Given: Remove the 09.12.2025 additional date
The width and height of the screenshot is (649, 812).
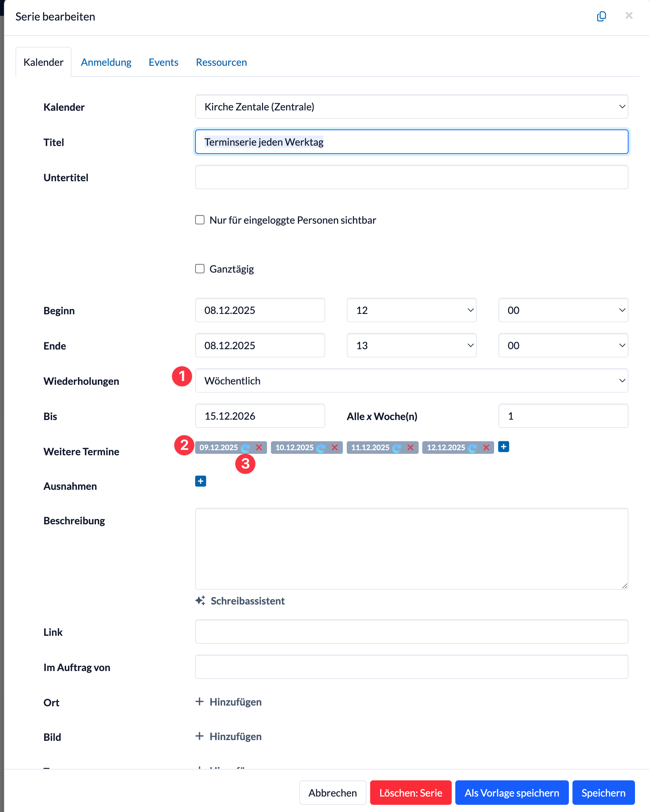Looking at the screenshot, I should (259, 447).
